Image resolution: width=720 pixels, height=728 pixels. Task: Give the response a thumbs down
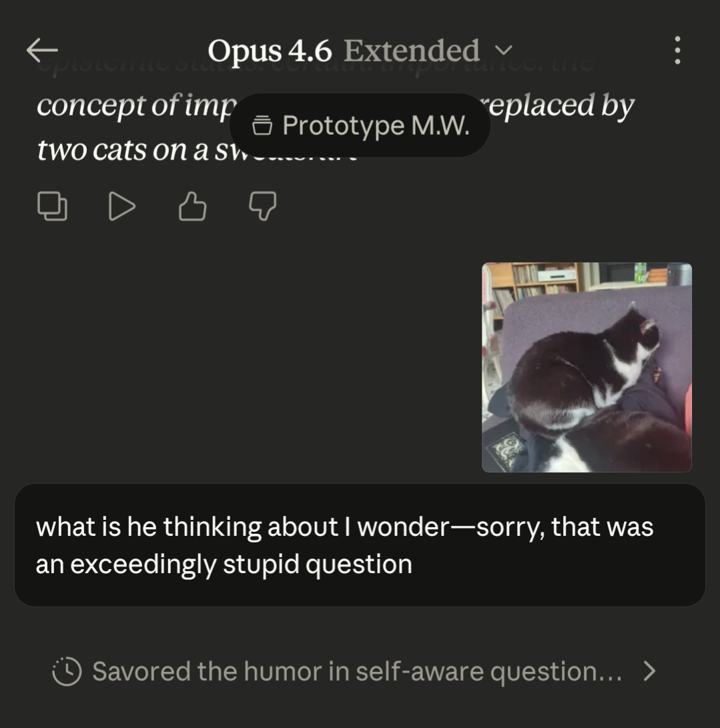point(262,206)
